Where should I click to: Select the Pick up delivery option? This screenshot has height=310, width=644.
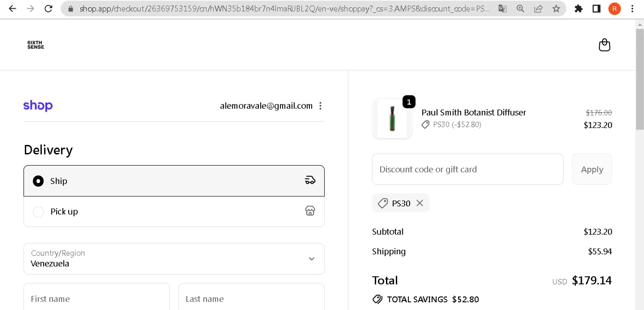click(174, 212)
